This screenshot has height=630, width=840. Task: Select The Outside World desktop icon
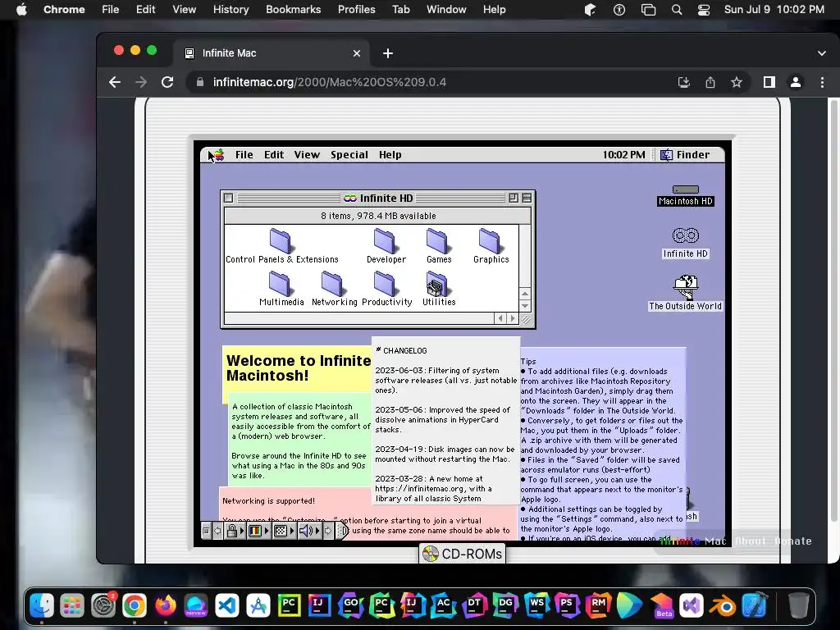click(x=686, y=293)
